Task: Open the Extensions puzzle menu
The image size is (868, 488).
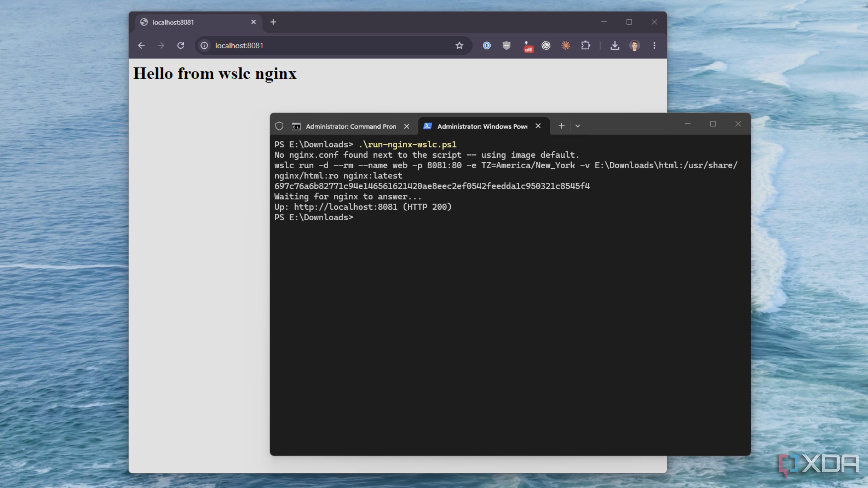Action: click(586, 45)
